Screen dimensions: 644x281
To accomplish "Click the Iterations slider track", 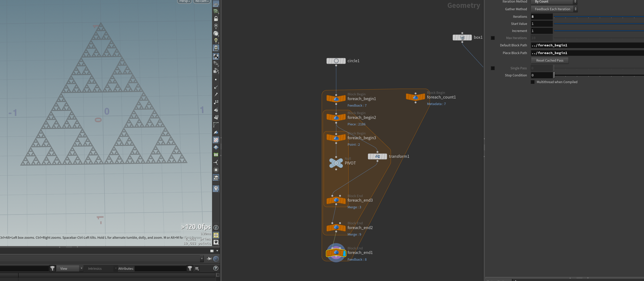I will pos(599,17).
